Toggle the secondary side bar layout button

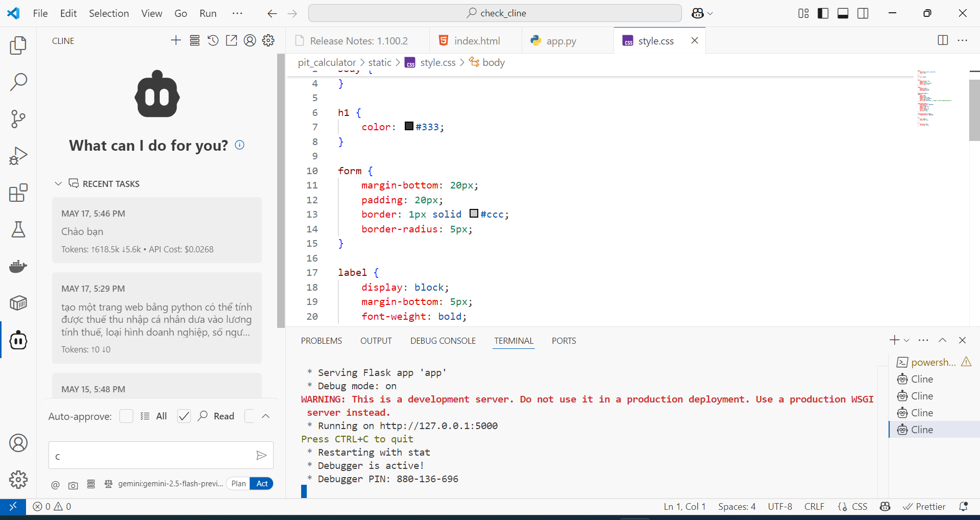863,13
